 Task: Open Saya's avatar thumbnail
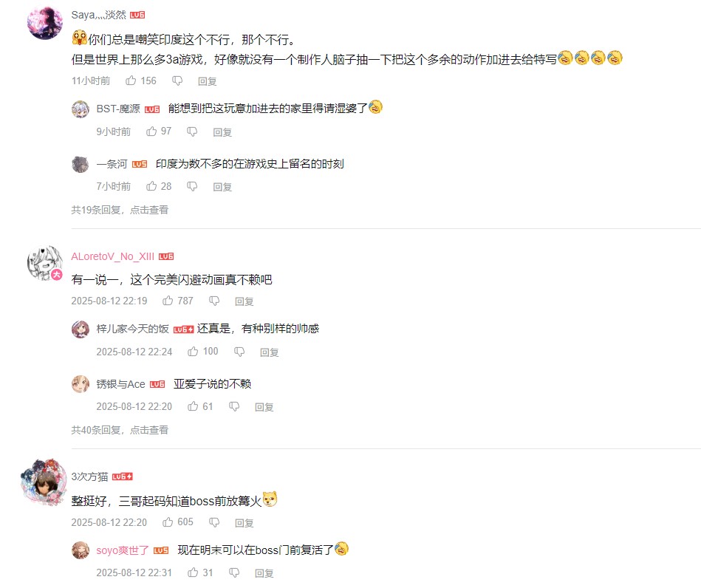point(45,22)
